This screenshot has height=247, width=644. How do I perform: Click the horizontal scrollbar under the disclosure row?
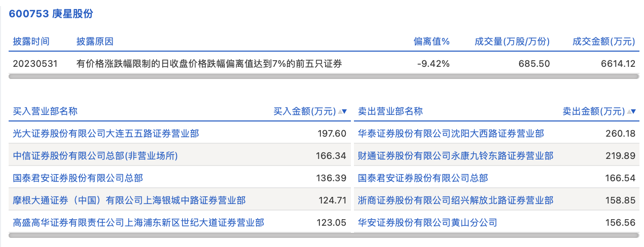click(324, 77)
